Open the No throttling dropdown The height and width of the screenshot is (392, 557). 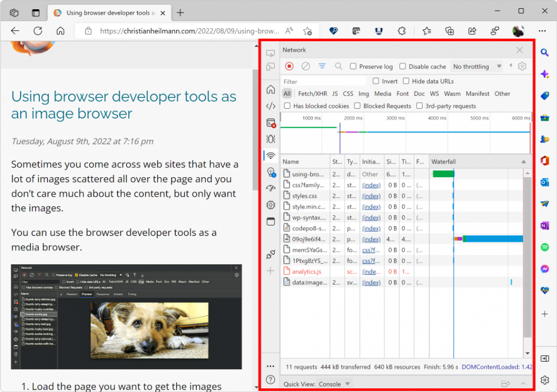click(477, 66)
